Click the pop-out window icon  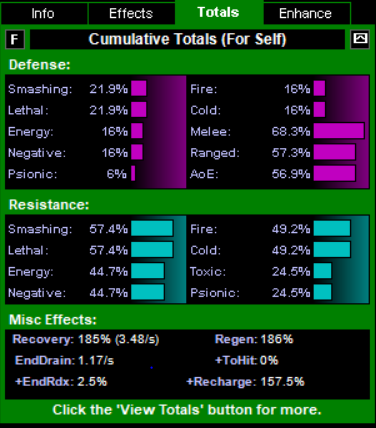pos(360,39)
